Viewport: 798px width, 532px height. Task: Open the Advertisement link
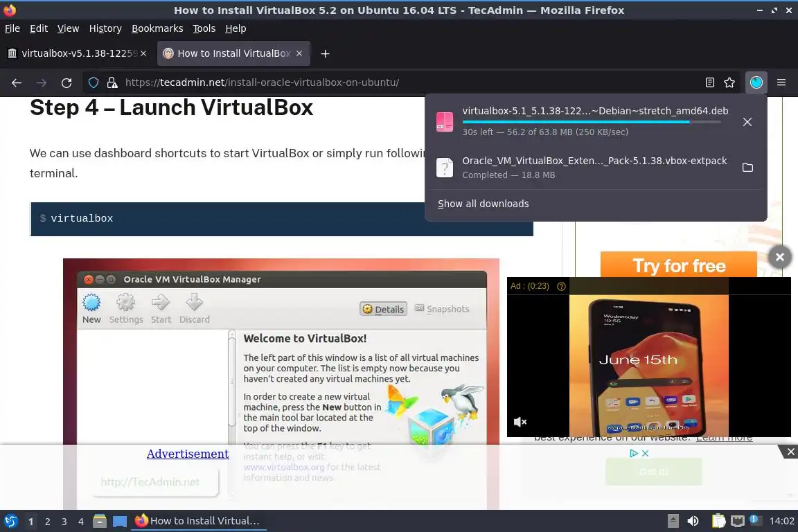(x=188, y=454)
